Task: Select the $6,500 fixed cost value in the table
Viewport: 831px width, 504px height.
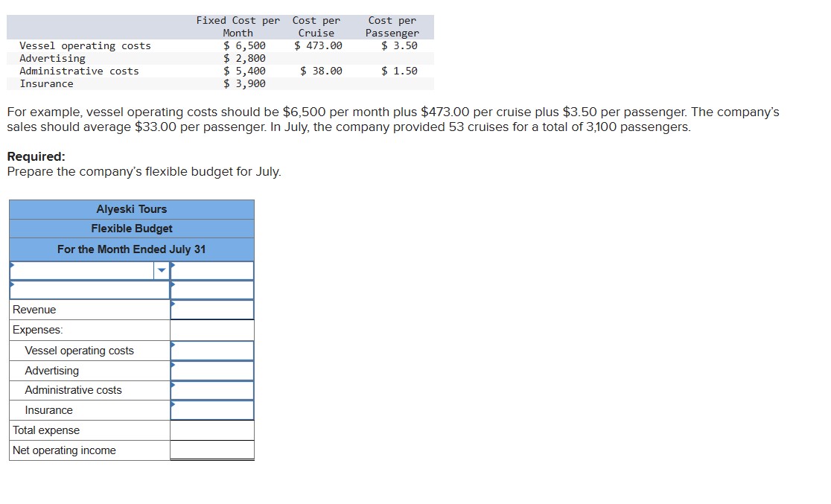Action: click(x=243, y=45)
